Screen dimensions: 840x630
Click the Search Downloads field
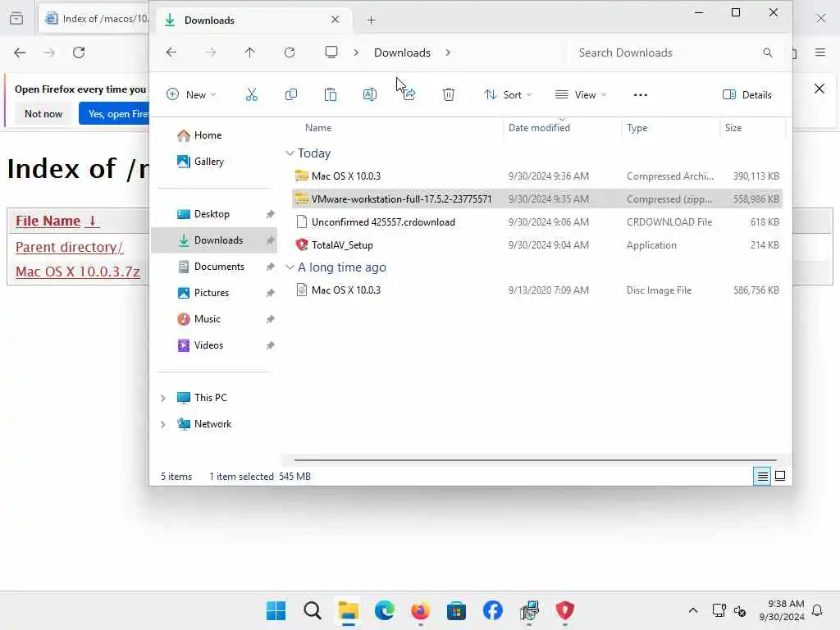tap(675, 52)
